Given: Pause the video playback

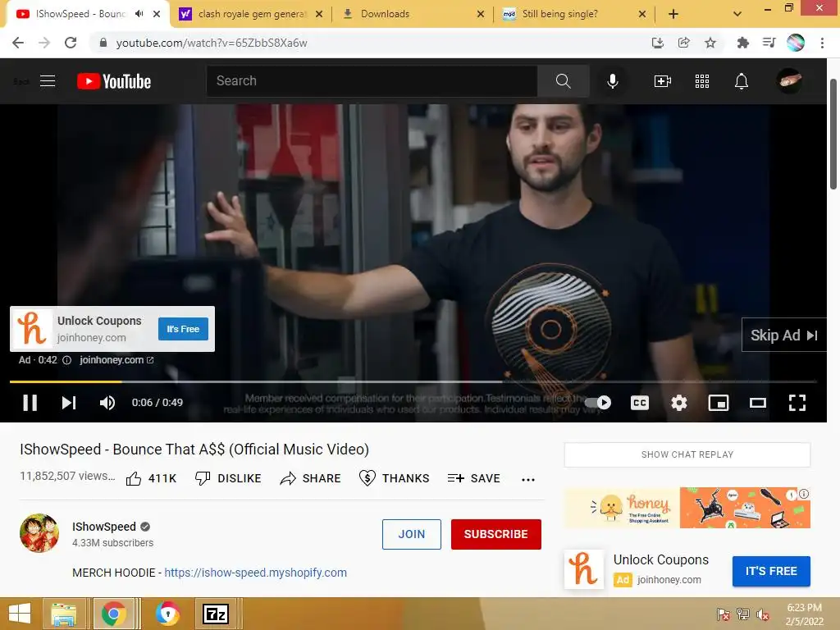Looking at the screenshot, I should [x=30, y=402].
